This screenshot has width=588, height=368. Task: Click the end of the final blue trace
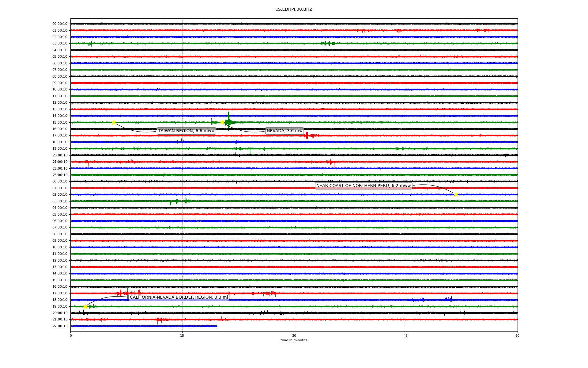coord(217,326)
